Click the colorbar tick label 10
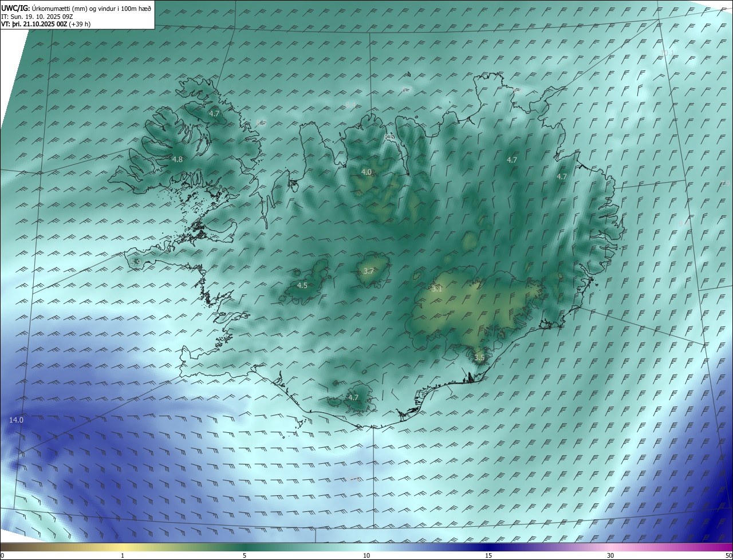This screenshot has height=560, width=733. point(366,555)
